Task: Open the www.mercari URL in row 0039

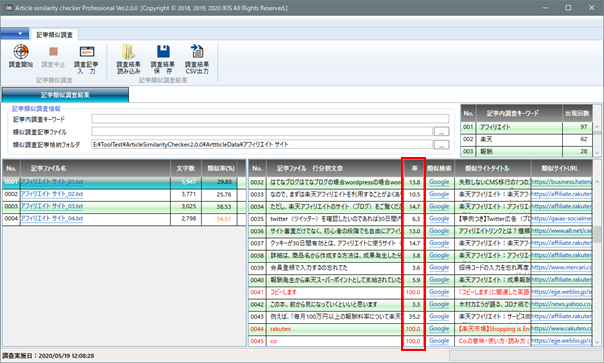Action: [x=561, y=267]
